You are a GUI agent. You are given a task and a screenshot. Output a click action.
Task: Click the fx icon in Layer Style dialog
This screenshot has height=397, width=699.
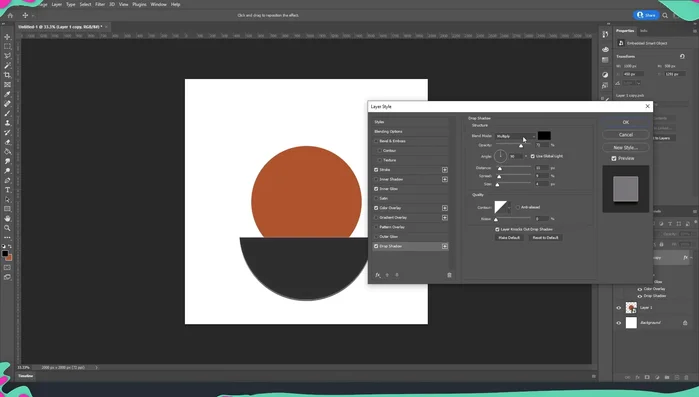click(x=378, y=275)
